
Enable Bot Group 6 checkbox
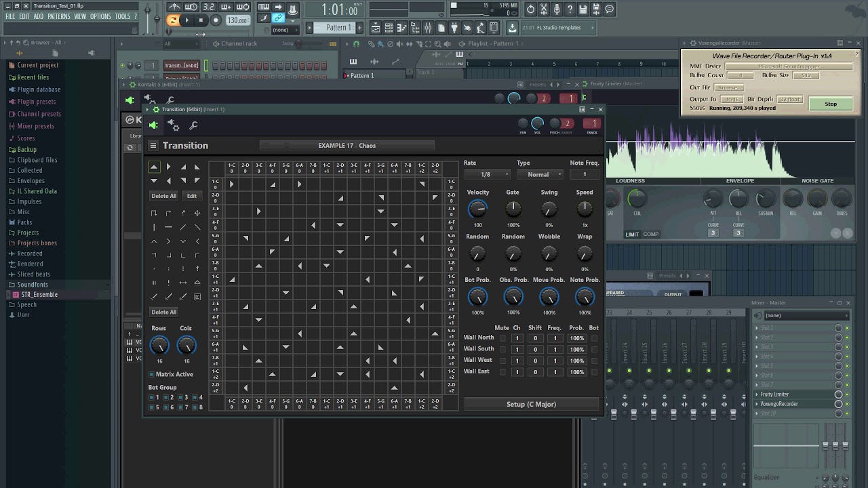pyautogui.click(x=166, y=407)
